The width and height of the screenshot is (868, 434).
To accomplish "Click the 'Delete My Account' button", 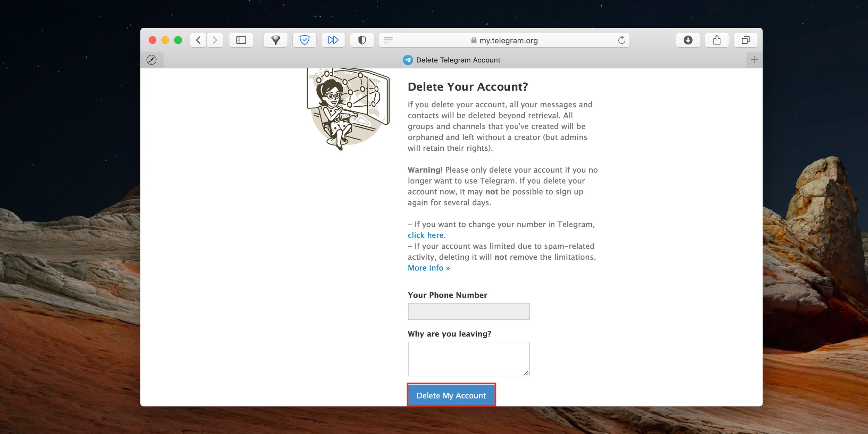I will (x=451, y=395).
